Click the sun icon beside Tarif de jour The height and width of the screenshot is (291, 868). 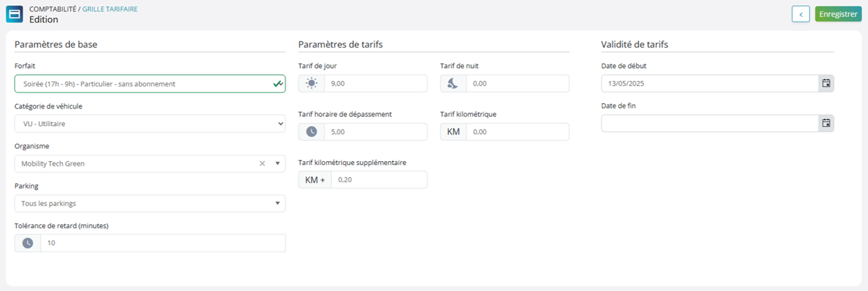311,83
